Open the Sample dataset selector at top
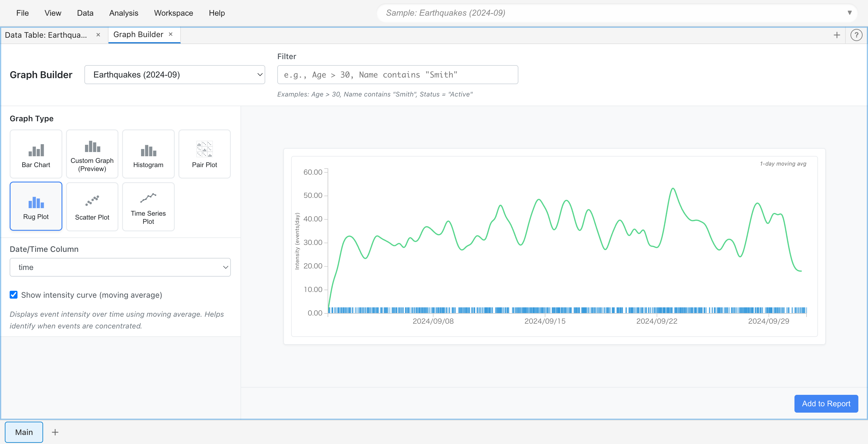 coord(617,13)
